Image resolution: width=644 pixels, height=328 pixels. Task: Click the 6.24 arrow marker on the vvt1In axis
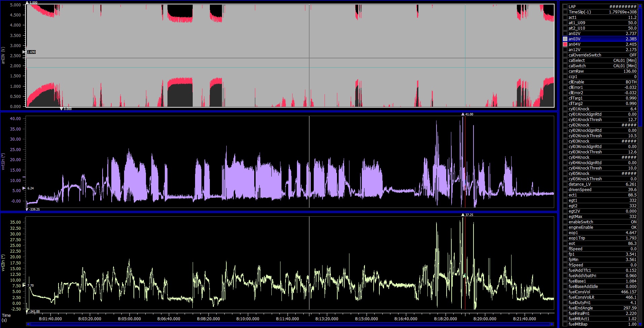[24, 188]
